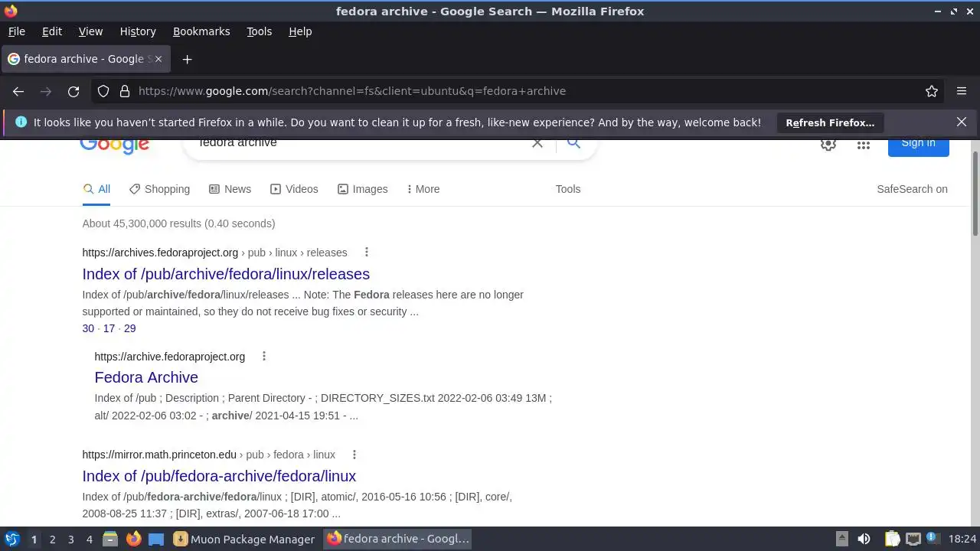Go back to the previous page
Screen dimensions: 980x551
click(18, 91)
